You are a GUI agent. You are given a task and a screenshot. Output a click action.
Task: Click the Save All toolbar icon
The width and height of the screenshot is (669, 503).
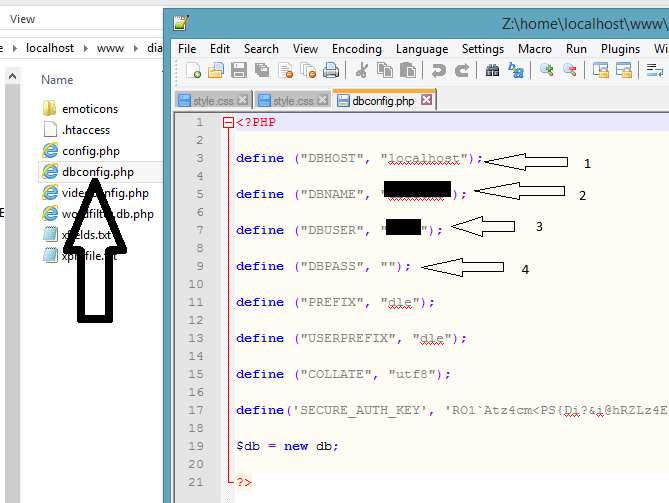click(x=262, y=70)
